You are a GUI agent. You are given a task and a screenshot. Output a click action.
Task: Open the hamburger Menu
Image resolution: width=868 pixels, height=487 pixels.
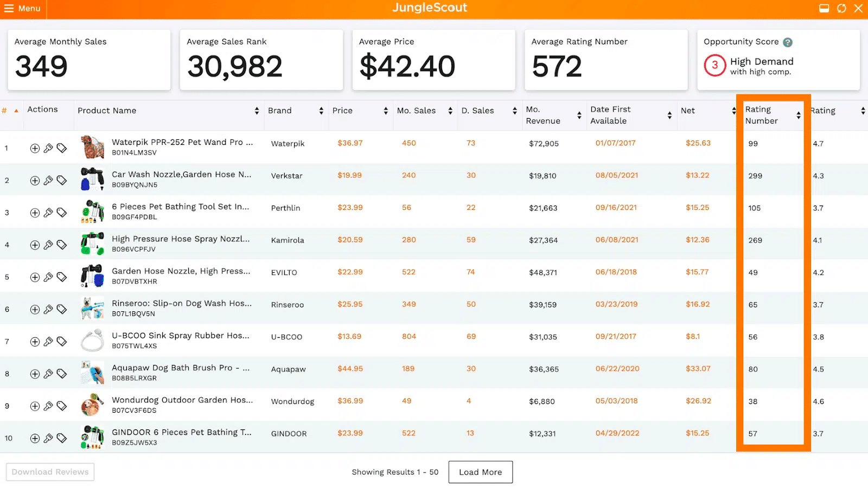coord(23,9)
